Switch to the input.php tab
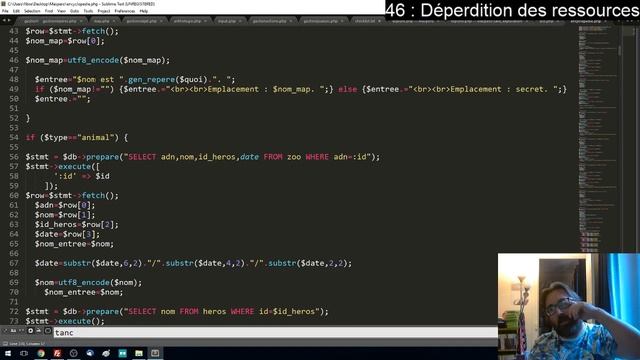Viewport: 640px width, 360px height. (228, 20)
